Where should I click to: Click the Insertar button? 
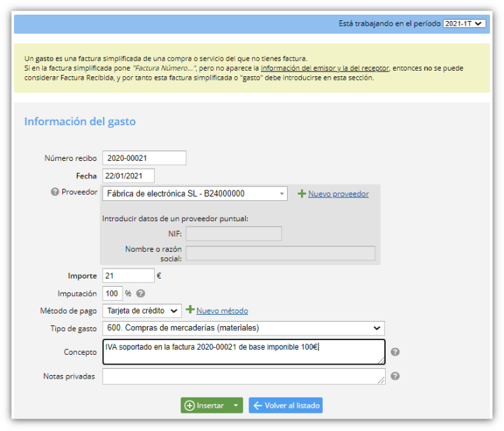click(x=205, y=405)
